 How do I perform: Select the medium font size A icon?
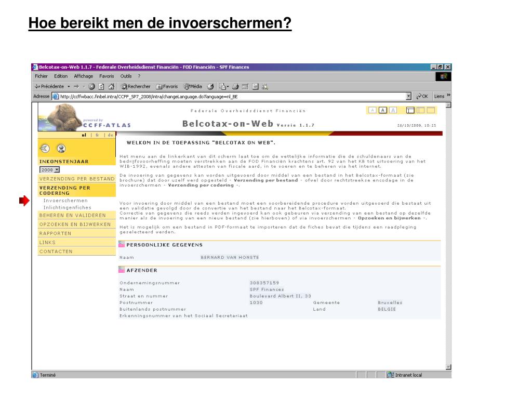(x=382, y=110)
